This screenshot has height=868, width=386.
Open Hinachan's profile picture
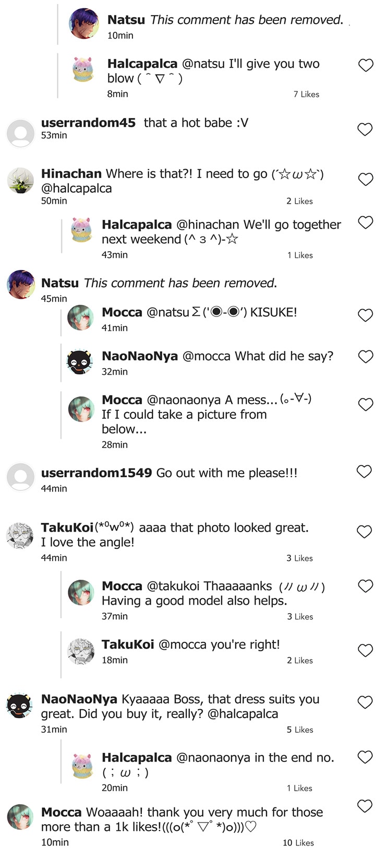coord(20,180)
